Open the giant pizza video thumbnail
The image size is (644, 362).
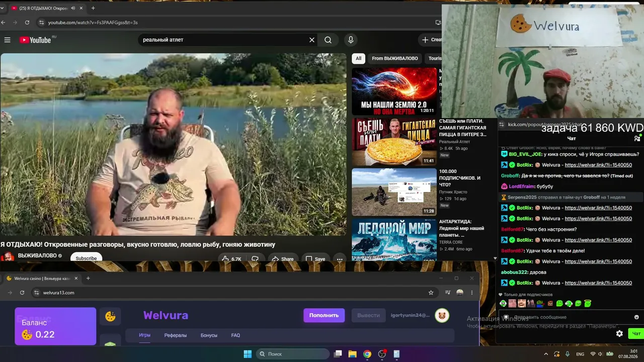[394, 142]
